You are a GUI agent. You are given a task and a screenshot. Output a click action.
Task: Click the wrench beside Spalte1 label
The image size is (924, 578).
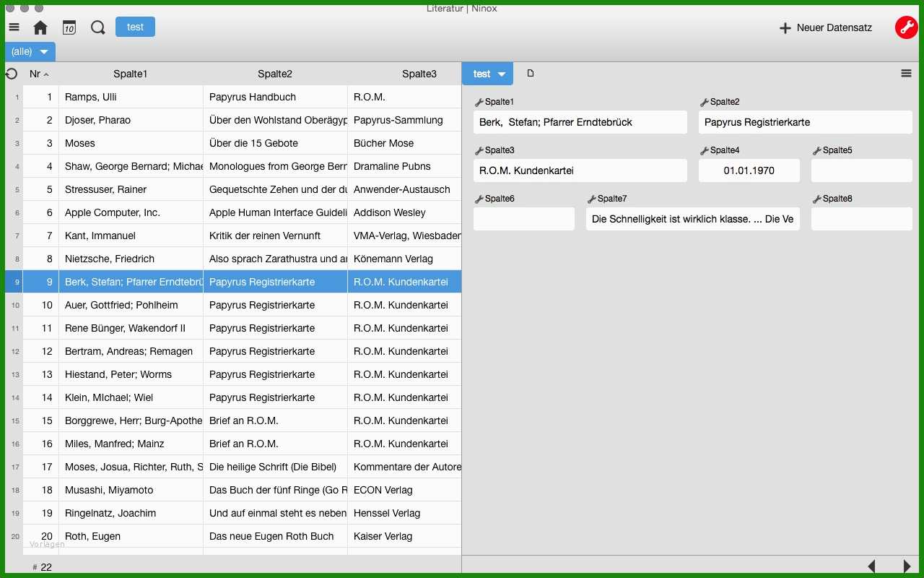479,103
